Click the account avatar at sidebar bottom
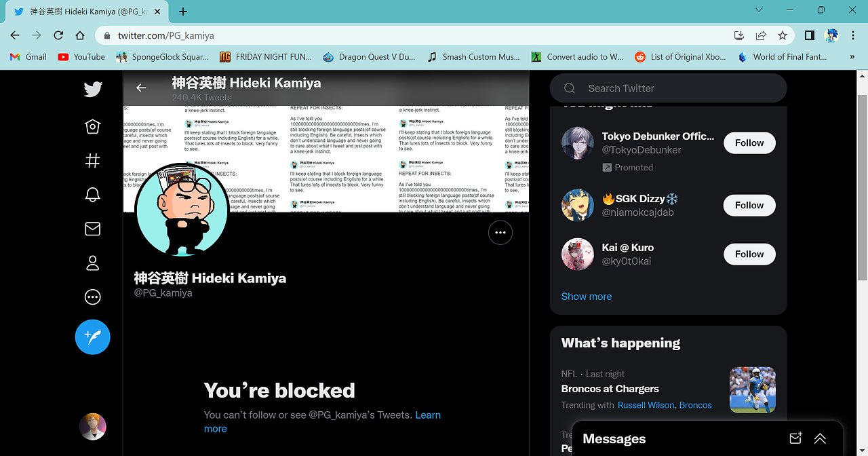This screenshot has width=868, height=456. 92,426
